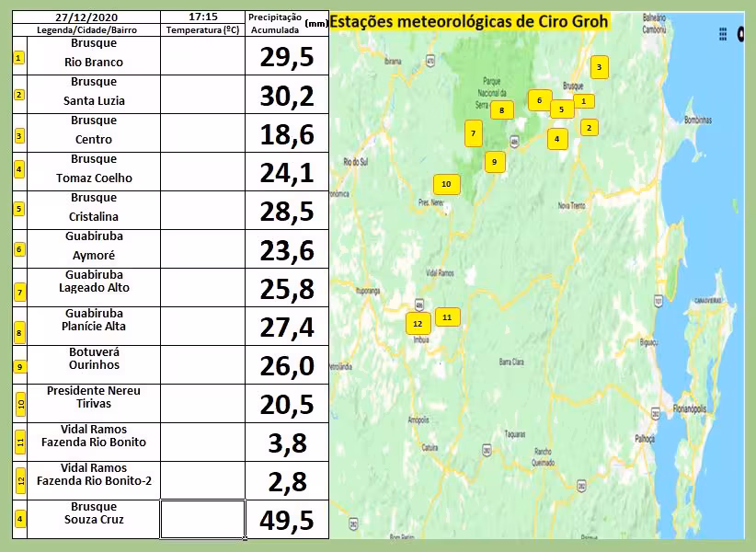Click the date cell 27/12/2020
Viewport: 756px width, 552px height.
click(x=86, y=17)
